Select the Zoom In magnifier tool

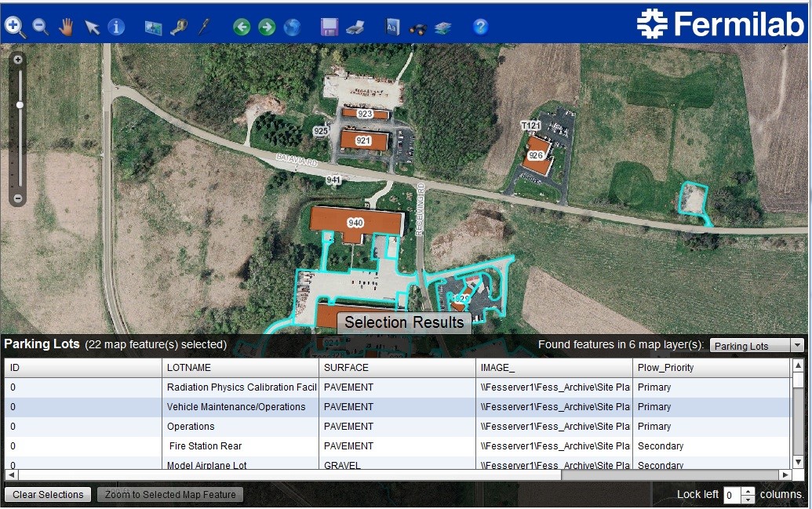14,27
